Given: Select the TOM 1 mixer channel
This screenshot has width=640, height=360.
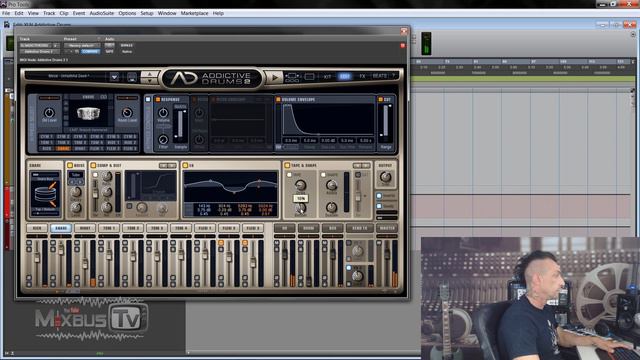Looking at the screenshot, I should point(109,228).
